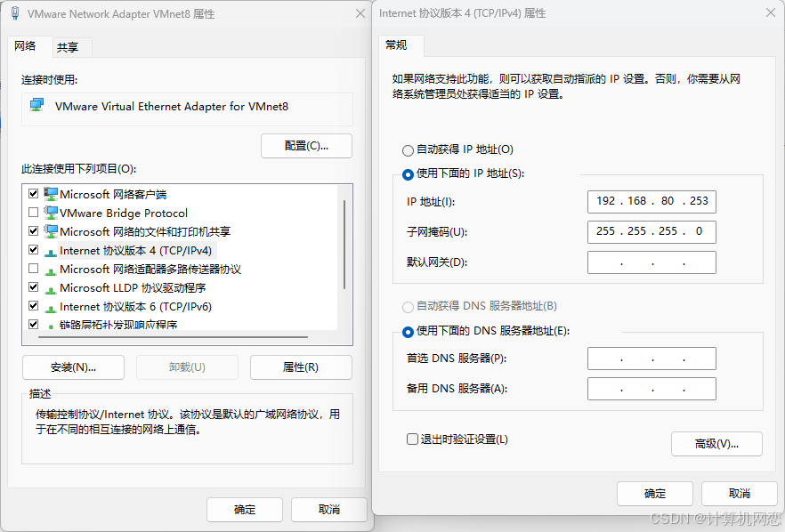785x532 pixels.
Task: Click the items list horizontal scrollbar
Action: click(173, 337)
